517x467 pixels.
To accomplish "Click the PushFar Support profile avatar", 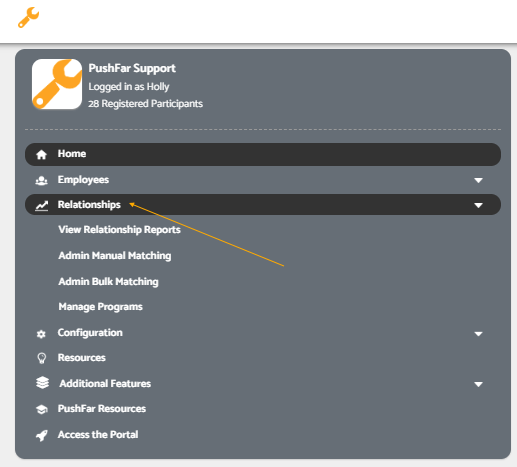I will pos(57,84).
